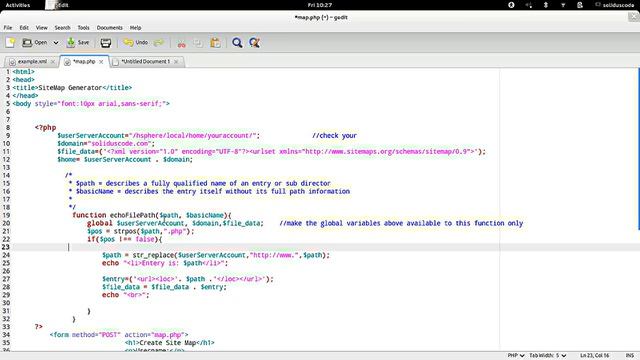The width and height of the screenshot is (640, 360).
Task: Click "function echoFilePath" on line 19
Action: (114, 215)
